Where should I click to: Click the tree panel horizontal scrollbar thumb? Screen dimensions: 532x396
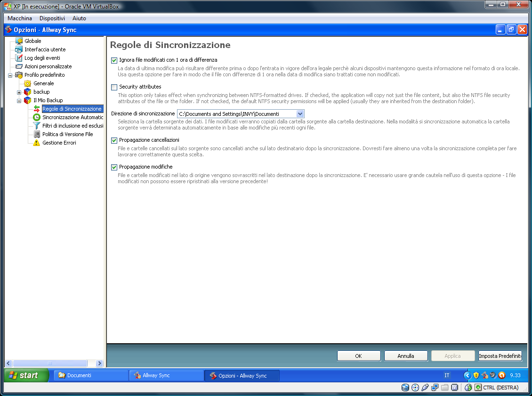coord(50,364)
